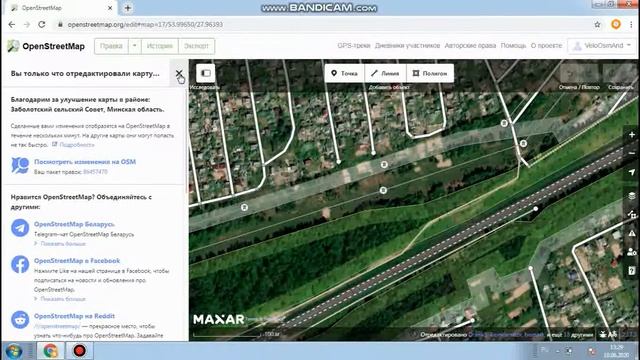Expand Показать больше under Telegram chat
Viewport: 640px width, 360px height.
[63, 244]
